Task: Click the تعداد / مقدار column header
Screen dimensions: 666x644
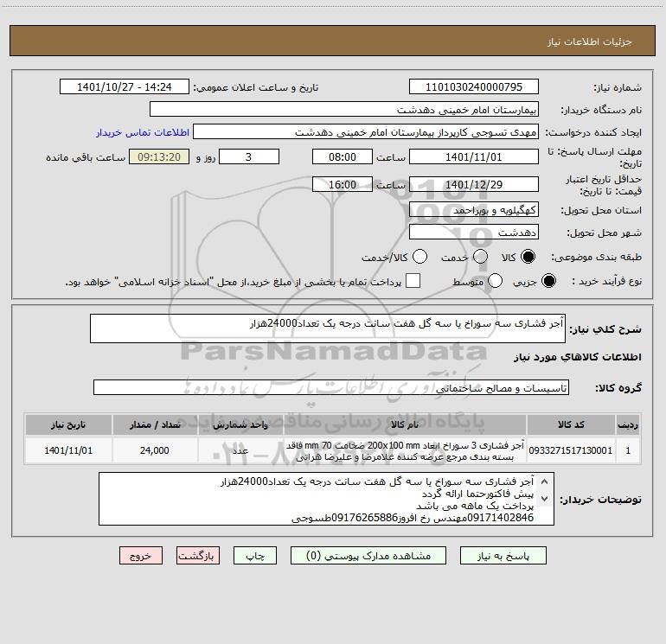Action: (x=155, y=425)
